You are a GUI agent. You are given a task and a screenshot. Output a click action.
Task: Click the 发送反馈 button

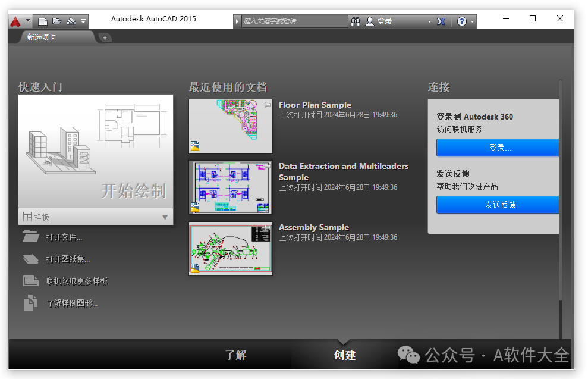point(498,205)
